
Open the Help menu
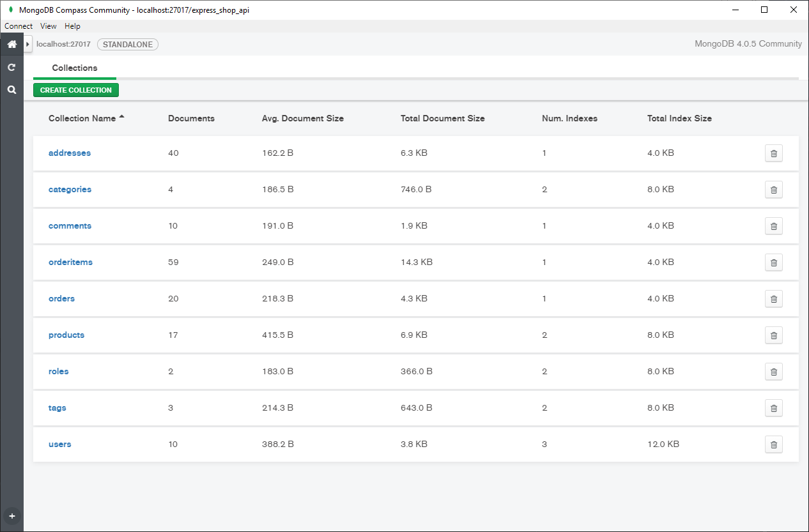[73, 26]
